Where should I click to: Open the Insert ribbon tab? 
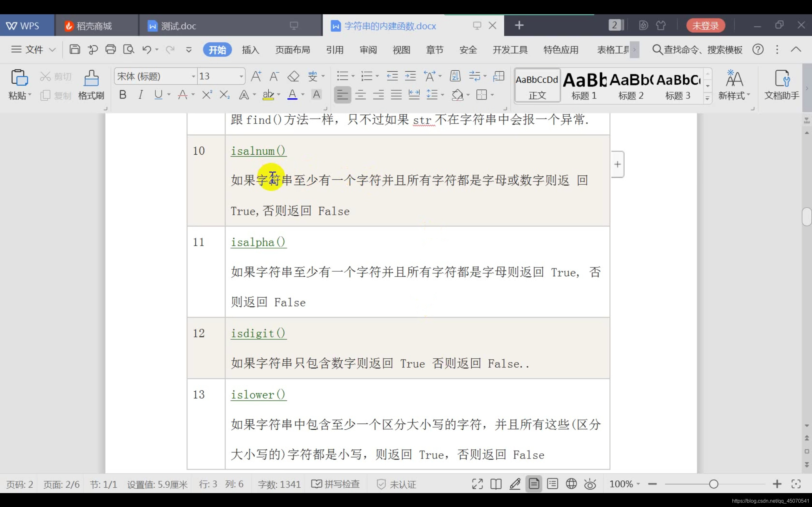[x=250, y=50]
